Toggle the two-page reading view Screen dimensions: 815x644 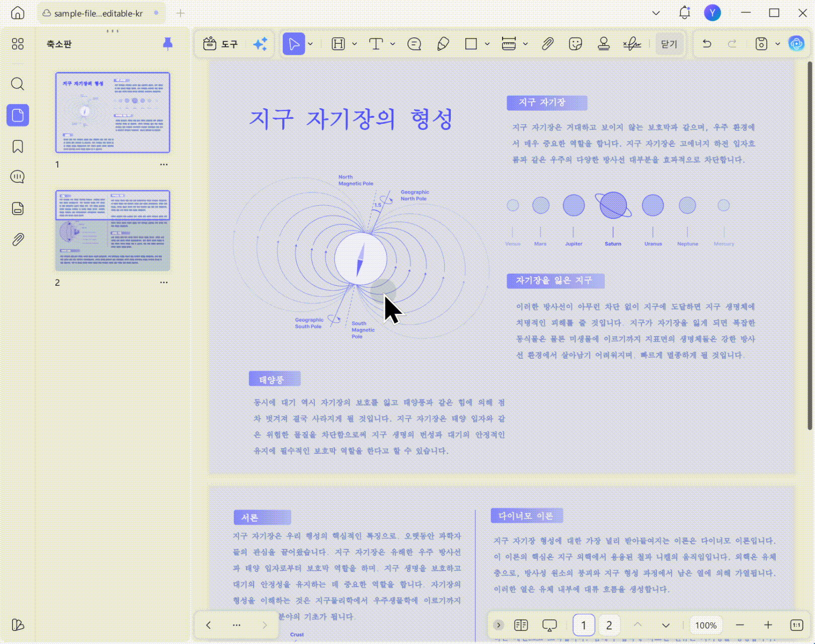pyautogui.click(x=521, y=625)
